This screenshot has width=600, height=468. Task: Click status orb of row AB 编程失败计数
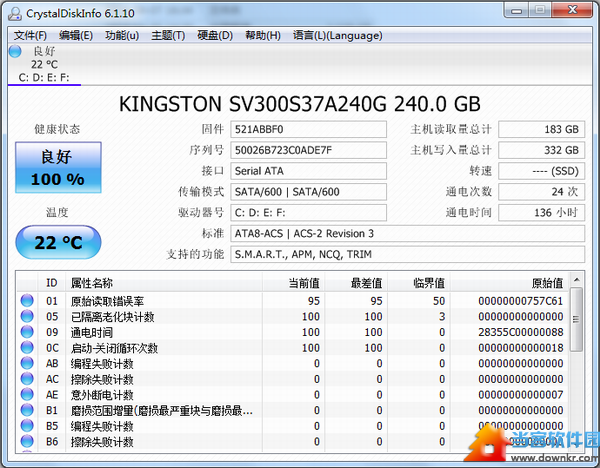pyautogui.click(x=27, y=363)
